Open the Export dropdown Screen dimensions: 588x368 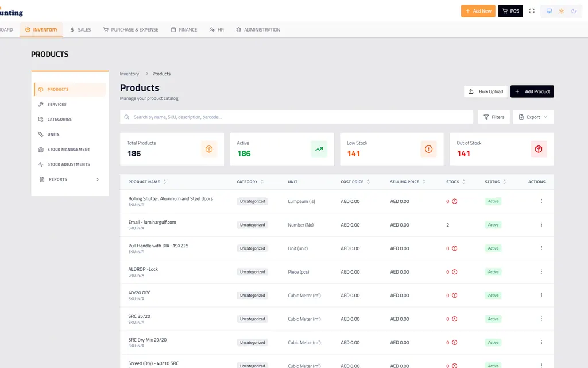click(x=533, y=117)
